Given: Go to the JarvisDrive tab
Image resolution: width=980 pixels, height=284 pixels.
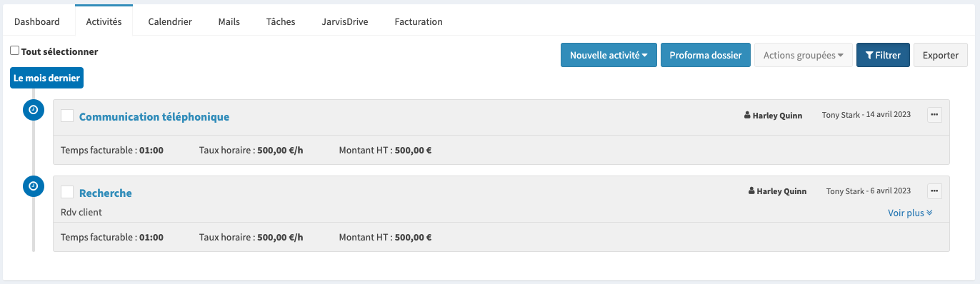Looking at the screenshot, I should (x=345, y=21).
